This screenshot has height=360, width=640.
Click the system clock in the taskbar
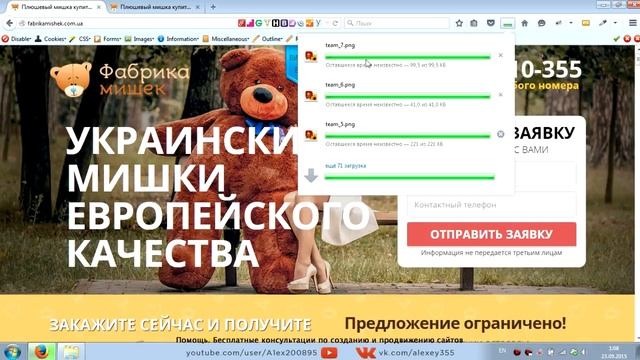pyautogui.click(x=614, y=352)
